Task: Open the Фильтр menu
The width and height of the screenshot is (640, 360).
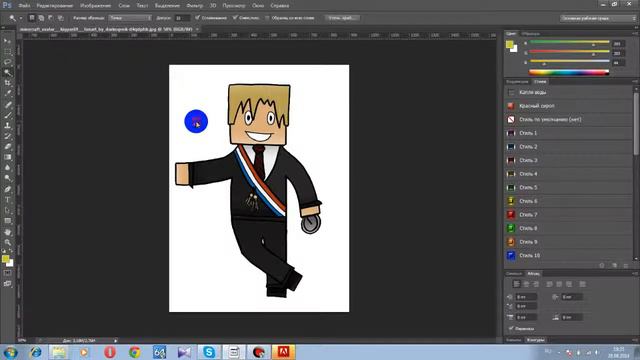Action: pos(194,6)
